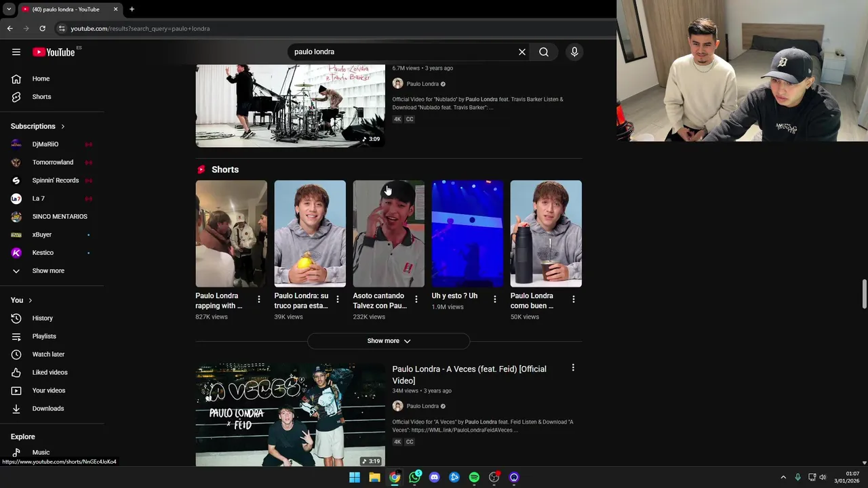Close the paulo londra YouTube tab
The image size is (868, 488).
[x=115, y=9]
